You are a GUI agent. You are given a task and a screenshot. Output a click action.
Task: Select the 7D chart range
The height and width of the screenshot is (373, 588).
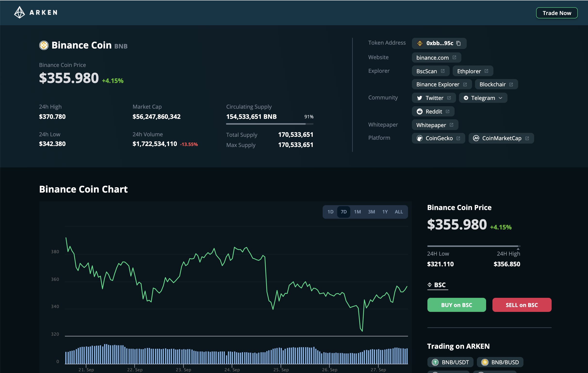click(343, 212)
